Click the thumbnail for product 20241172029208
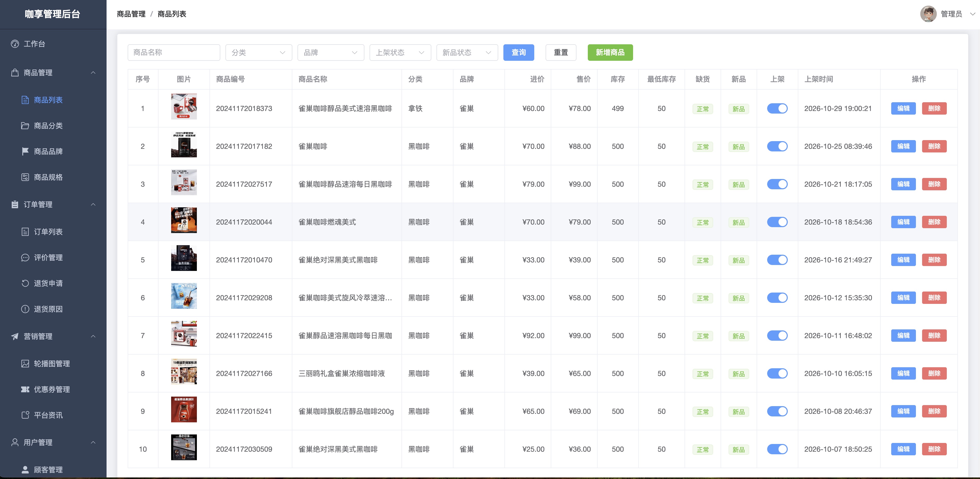The height and width of the screenshot is (479, 980). pyautogui.click(x=184, y=296)
